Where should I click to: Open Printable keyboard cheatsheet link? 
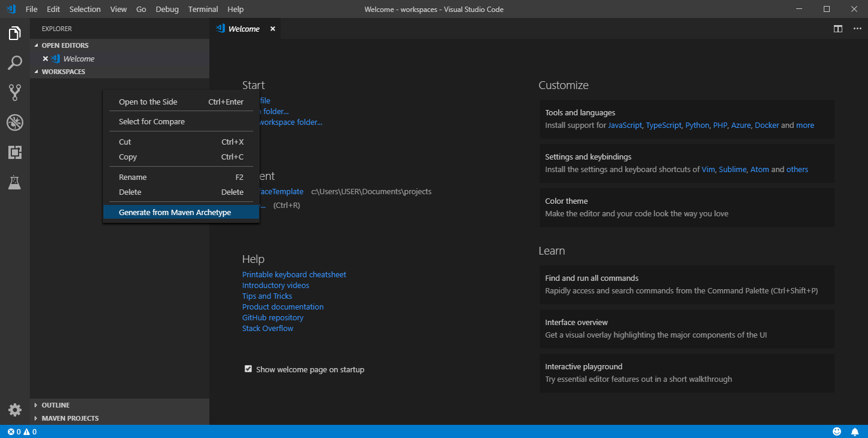[x=294, y=274]
